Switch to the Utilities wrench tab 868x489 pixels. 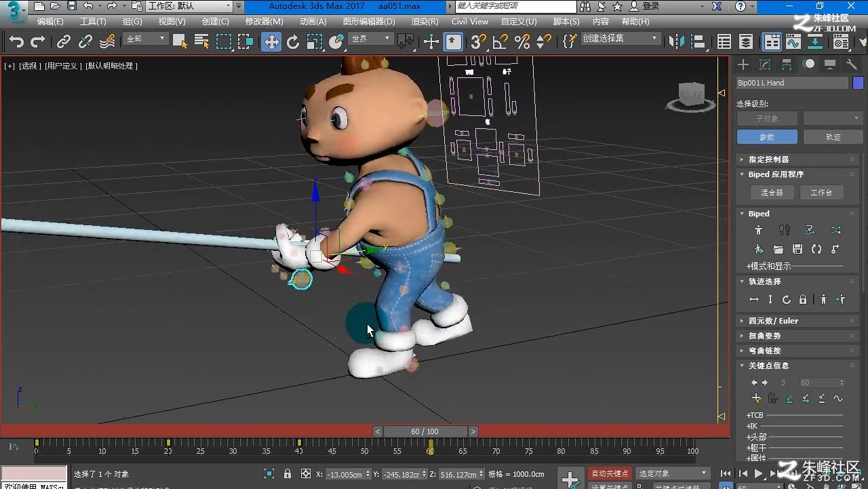pyautogui.click(x=852, y=64)
